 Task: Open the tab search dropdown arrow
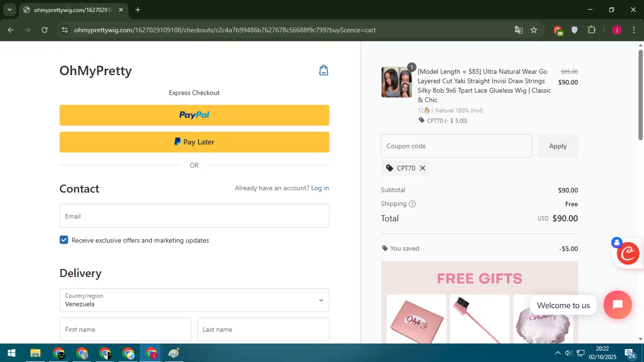(9, 10)
